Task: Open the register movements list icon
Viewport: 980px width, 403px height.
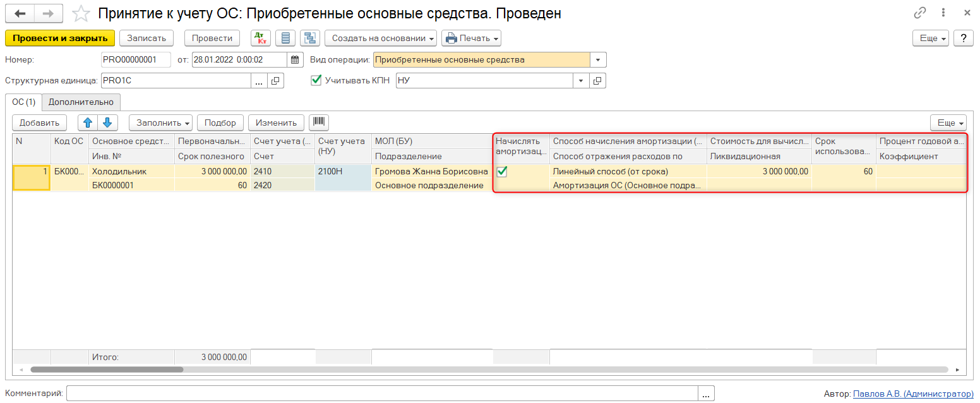Action: click(285, 39)
